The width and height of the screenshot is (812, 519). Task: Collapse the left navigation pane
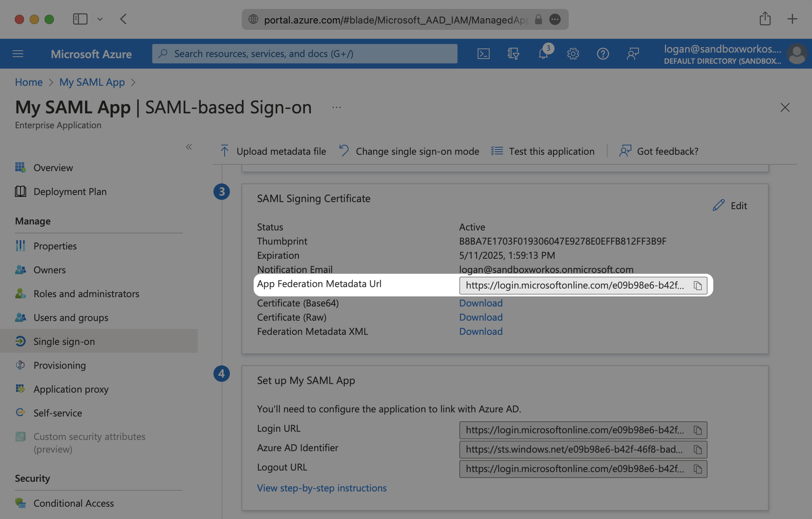click(189, 147)
